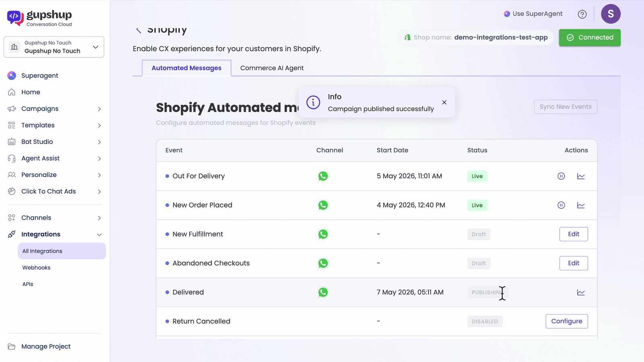Configure the Return Cancelled event
The image size is (644, 362).
[567, 321]
